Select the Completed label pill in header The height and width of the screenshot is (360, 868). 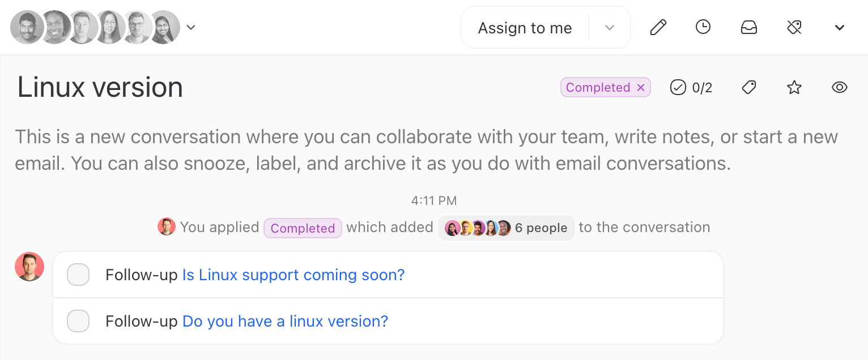coord(599,87)
